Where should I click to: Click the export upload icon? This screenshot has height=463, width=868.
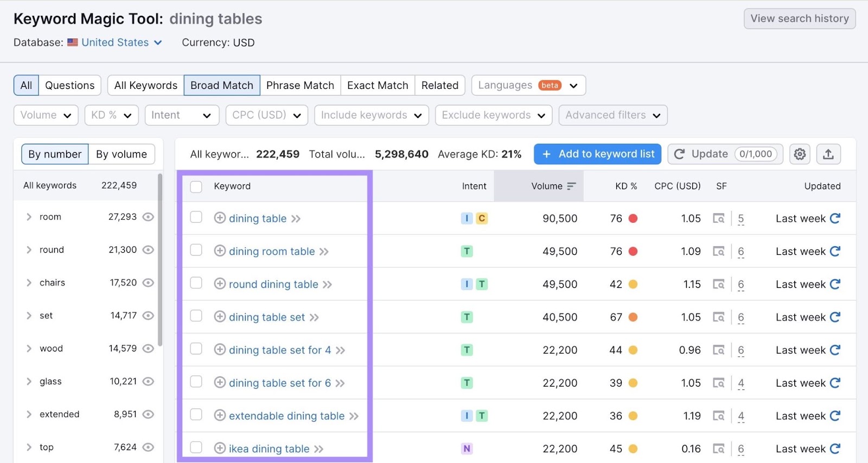point(828,154)
